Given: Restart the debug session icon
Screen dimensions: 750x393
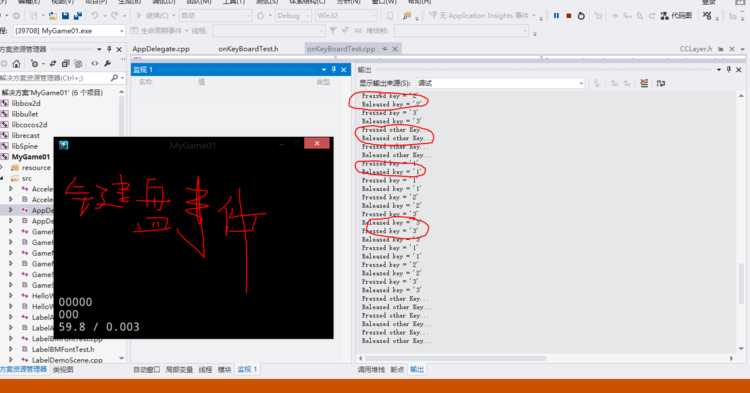Looking at the screenshot, I should (581, 16).
